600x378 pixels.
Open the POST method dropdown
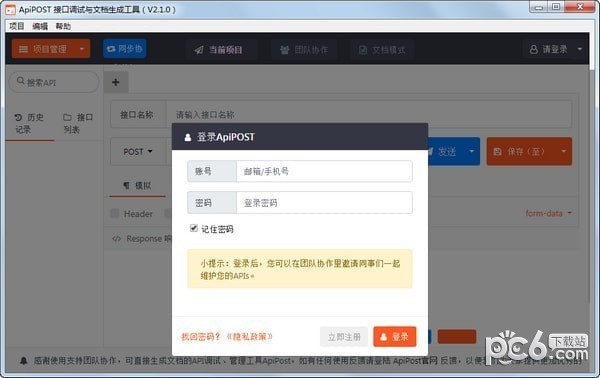point(138,152)
